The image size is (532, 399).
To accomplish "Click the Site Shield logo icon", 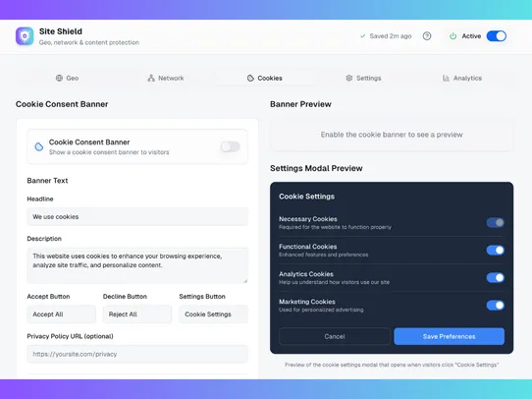I will (x=25, y=36).
